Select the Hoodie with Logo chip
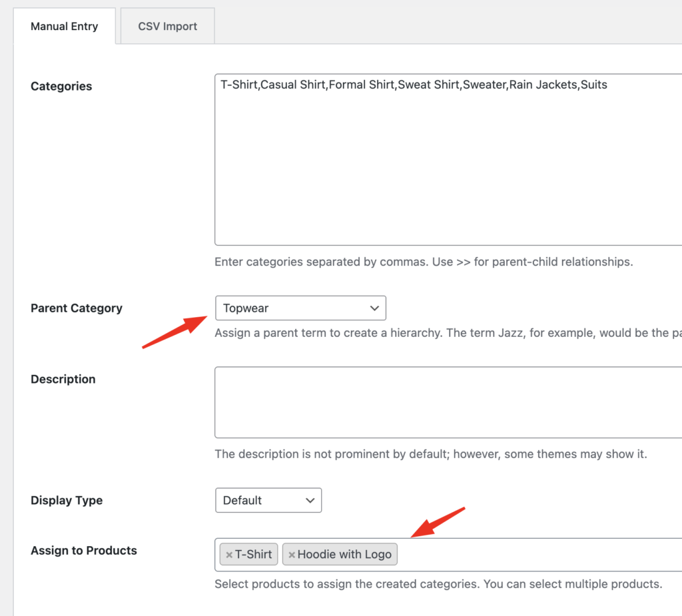Screen dimensions: 682x616 [340, 554]
